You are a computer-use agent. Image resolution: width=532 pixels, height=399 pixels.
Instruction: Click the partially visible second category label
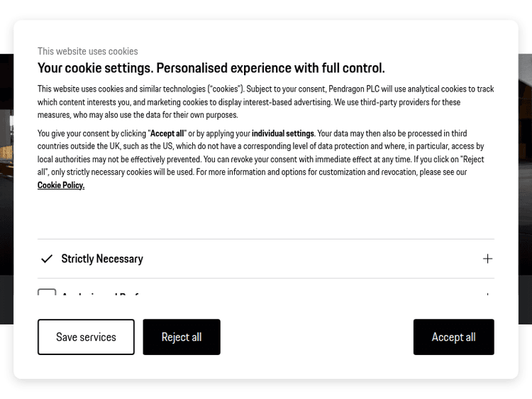click(x=99, y=295)
